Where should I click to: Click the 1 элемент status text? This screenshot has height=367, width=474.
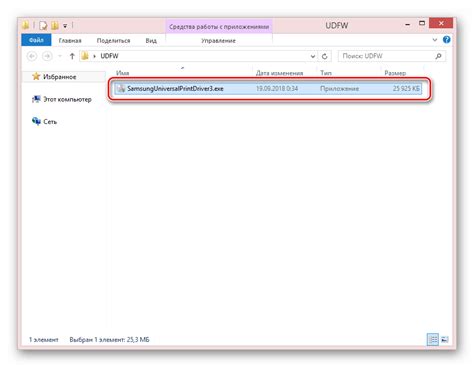44,340
